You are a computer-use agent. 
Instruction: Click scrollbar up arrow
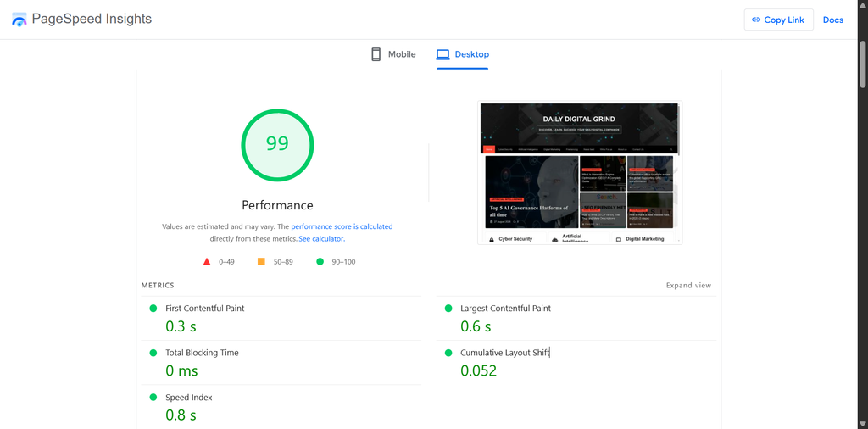click(x=862, y=4)
